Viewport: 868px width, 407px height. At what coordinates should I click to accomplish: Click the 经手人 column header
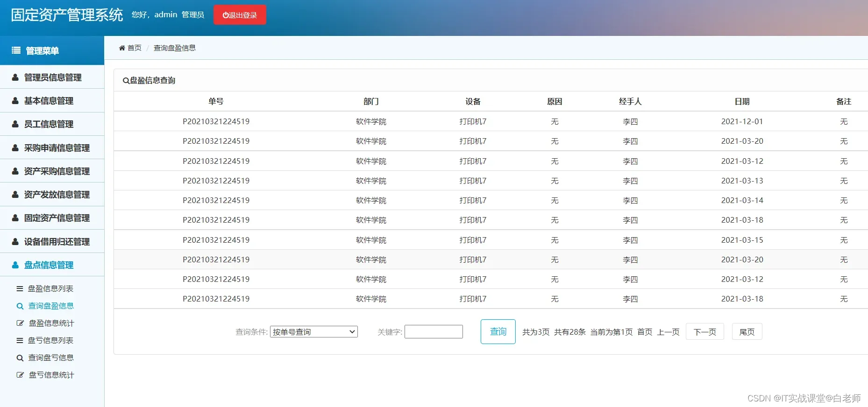pyautogui.click(x=630, y=101)
